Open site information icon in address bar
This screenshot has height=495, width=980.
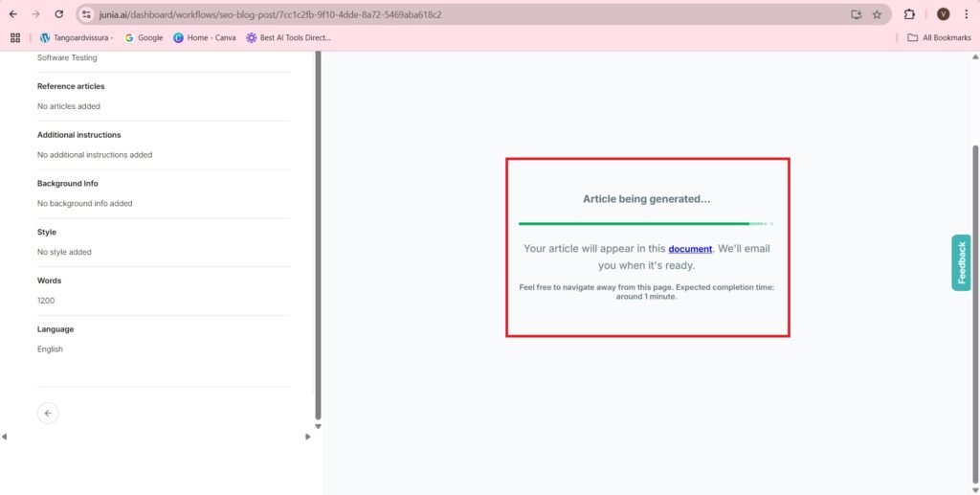[87, 13]
